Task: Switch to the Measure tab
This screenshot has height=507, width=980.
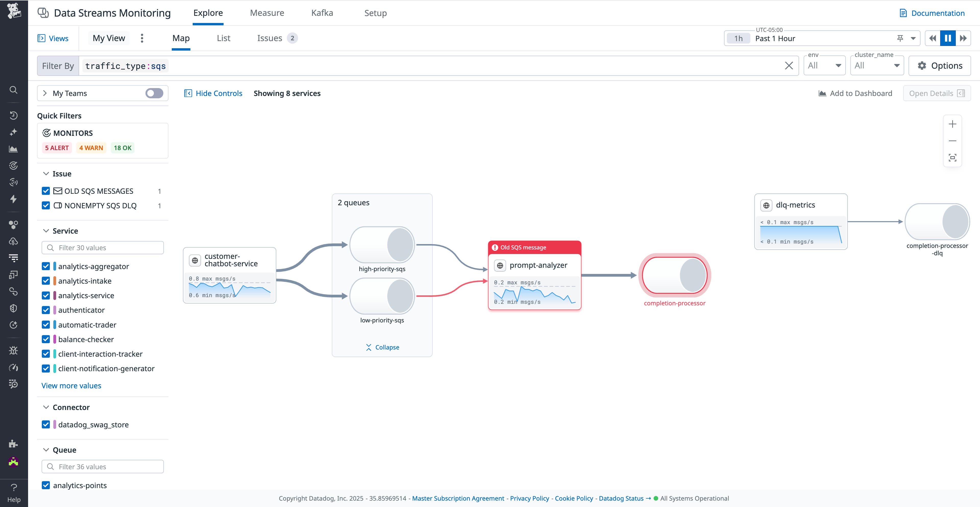Action: [x=267, y=13]
